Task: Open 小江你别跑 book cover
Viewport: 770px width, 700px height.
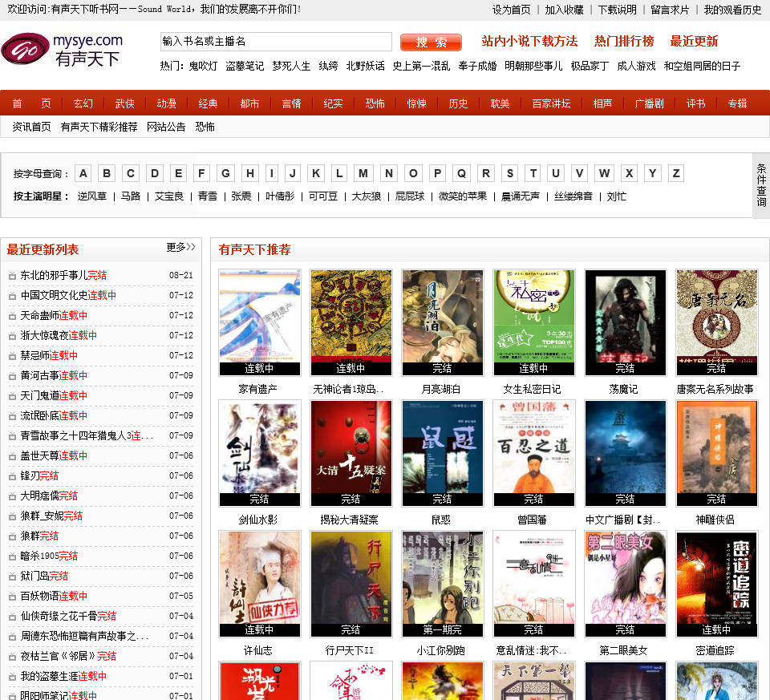Action: point(443,584)
